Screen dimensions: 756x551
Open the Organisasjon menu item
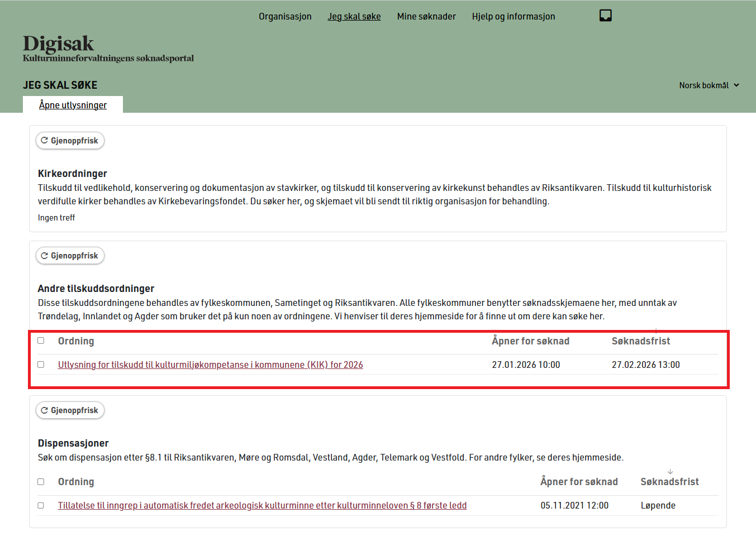(285, 16)
